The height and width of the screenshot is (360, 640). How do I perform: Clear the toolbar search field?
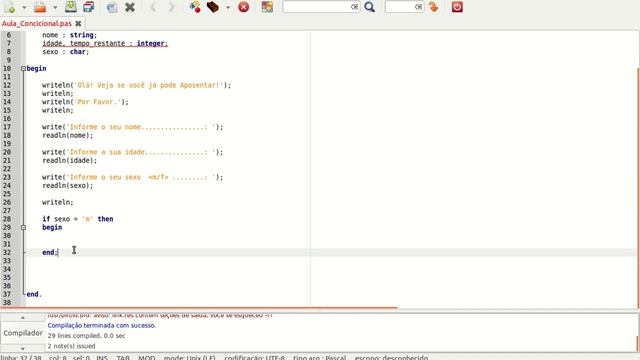pyautogui.click(x=355, y=7)
